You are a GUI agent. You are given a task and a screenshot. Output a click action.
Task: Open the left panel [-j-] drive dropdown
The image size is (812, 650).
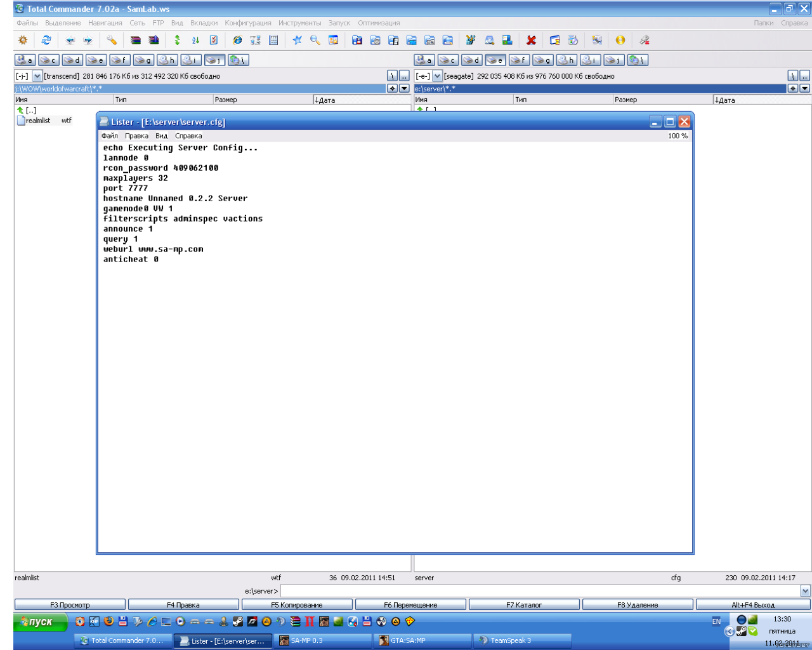point(37,76)
